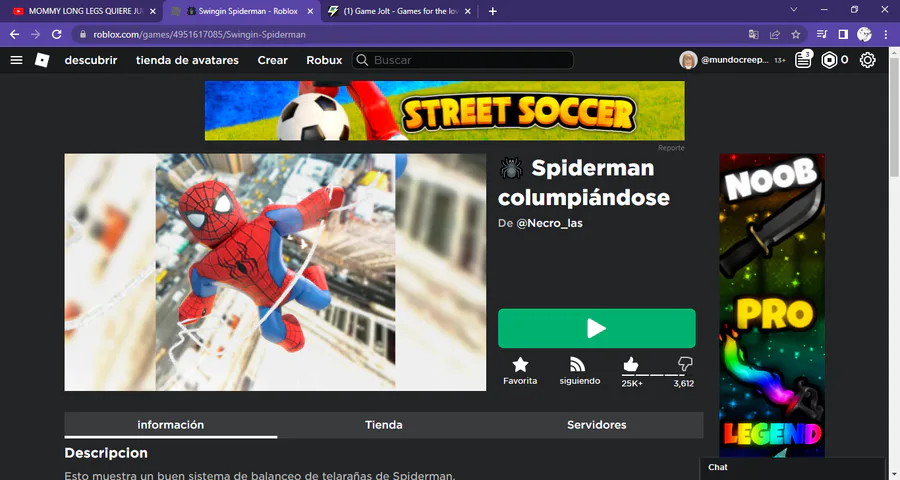The width and height of the screenshot is (900, 480).
Task: Open the Roblox settings gear icon
Action: tap(867, 60)
